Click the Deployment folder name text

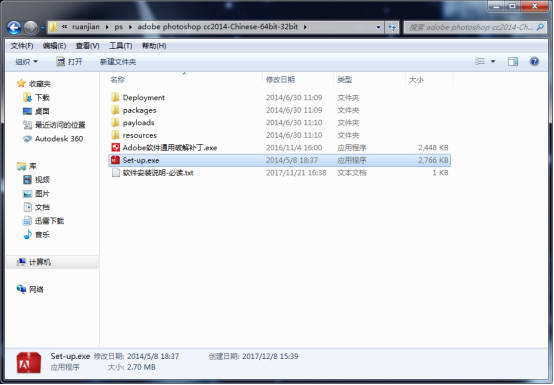point(143,98)
